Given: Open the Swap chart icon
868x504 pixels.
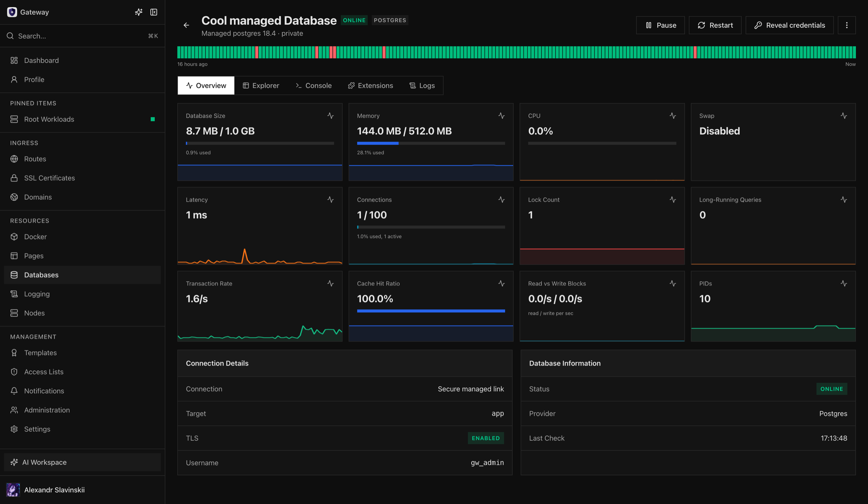Looking at the screenshot, I should click(x=844, y=116).
